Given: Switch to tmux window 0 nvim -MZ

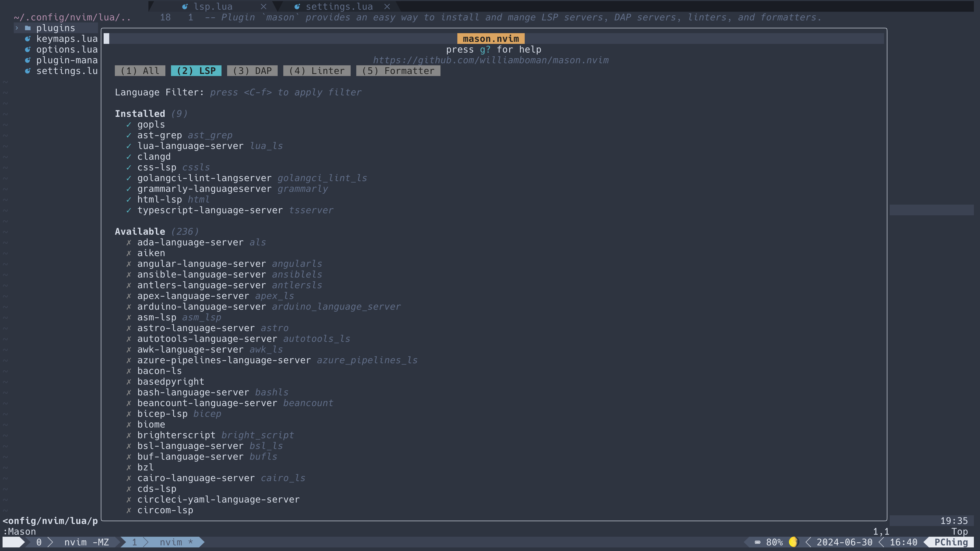Looking at the screenshot, I should pyautogui.click(x=73, y=542).
